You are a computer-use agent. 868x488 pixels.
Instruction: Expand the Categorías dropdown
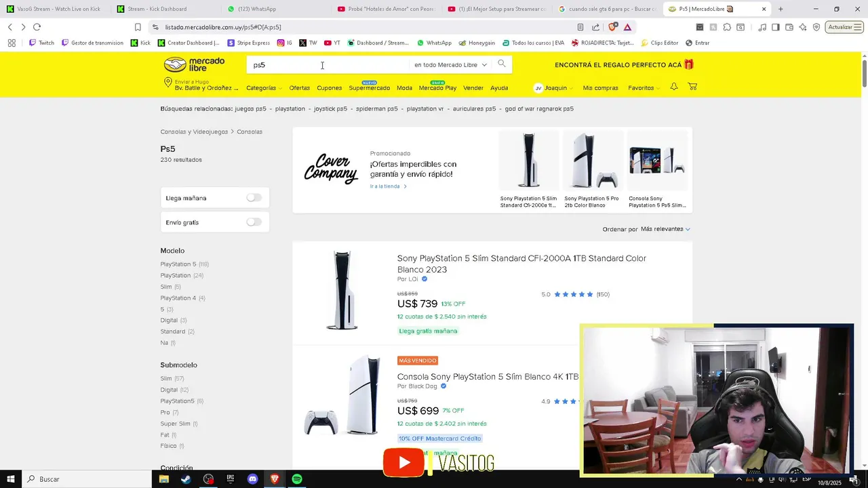pos(264,88)
